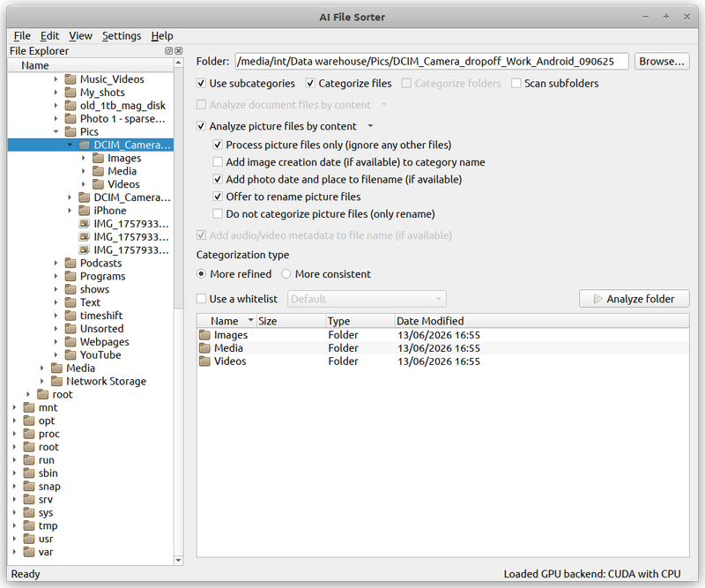
Task: Click the Network Storage folder icon
Action: click(56, 381)
